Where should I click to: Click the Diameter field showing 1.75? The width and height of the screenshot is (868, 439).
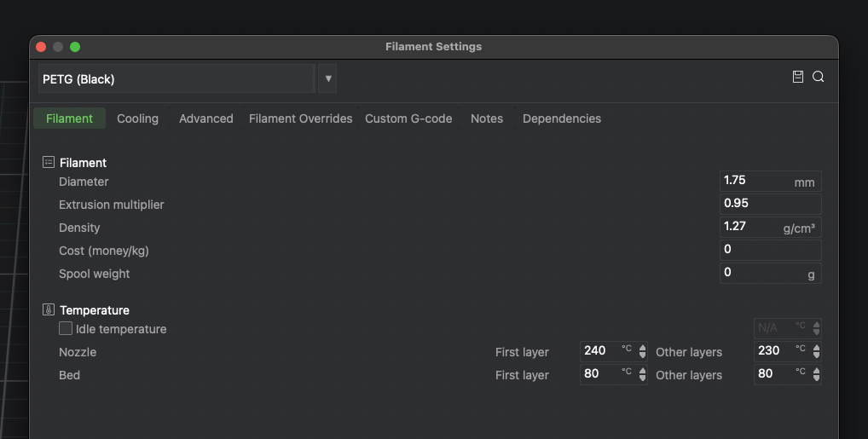point(770,181)
